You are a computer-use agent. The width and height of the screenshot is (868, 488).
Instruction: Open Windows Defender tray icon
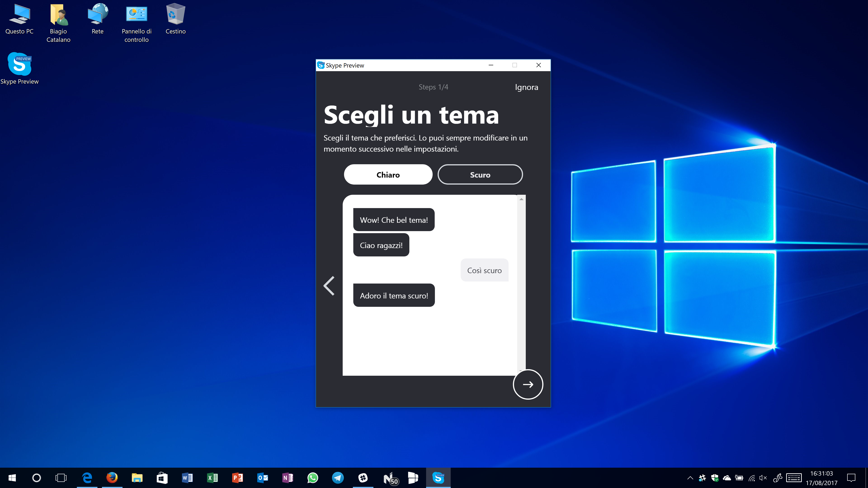(x=715, y=478)
